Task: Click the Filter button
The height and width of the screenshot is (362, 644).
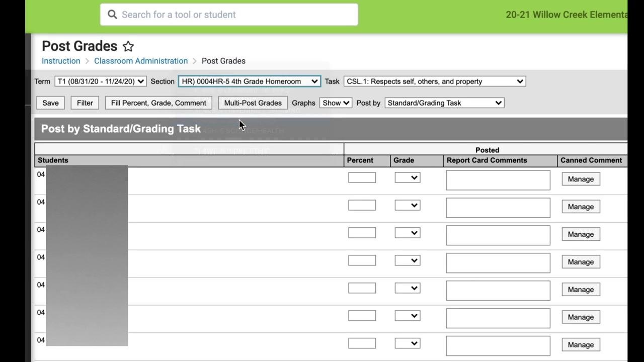Action: tap(85, 103)
